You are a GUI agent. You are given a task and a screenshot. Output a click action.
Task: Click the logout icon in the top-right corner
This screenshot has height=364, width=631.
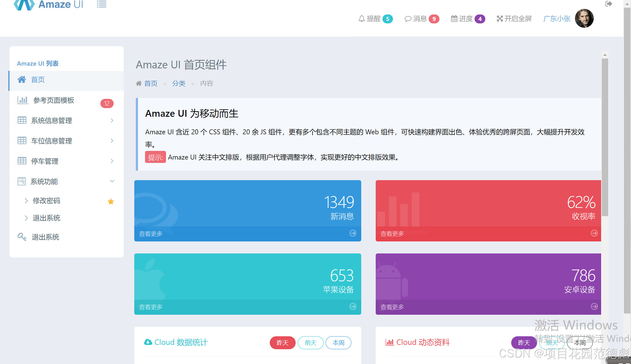(609, 4)
